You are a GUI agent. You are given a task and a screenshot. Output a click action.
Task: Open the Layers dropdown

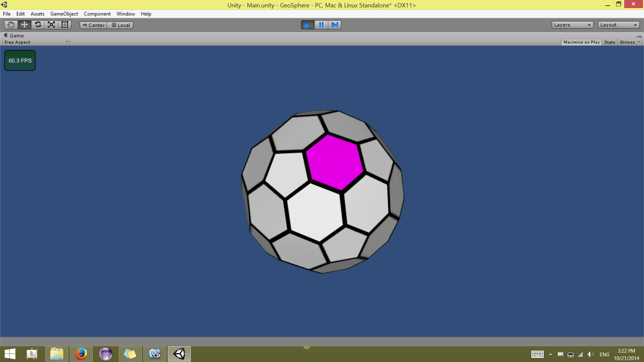(x=572, y=25)
